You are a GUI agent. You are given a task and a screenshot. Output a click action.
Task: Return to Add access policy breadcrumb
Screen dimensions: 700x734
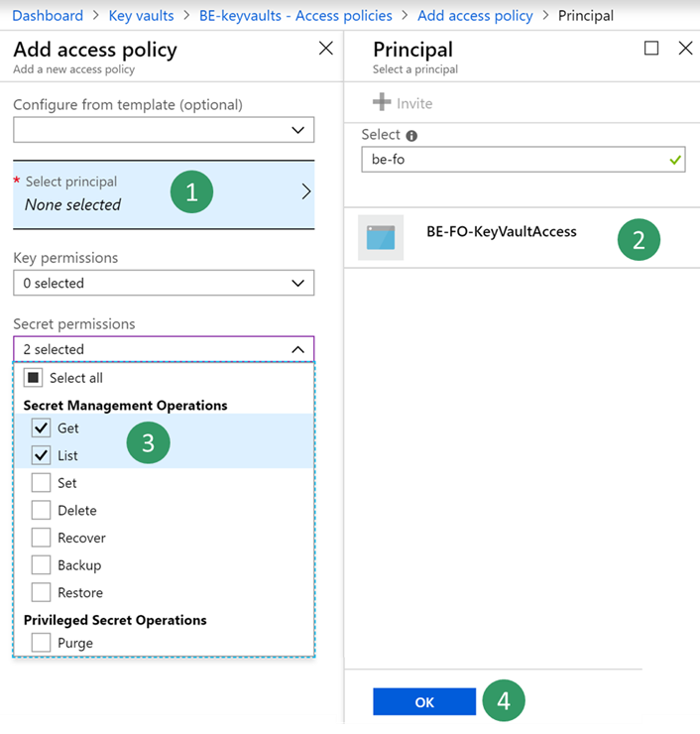coord(475,16)
